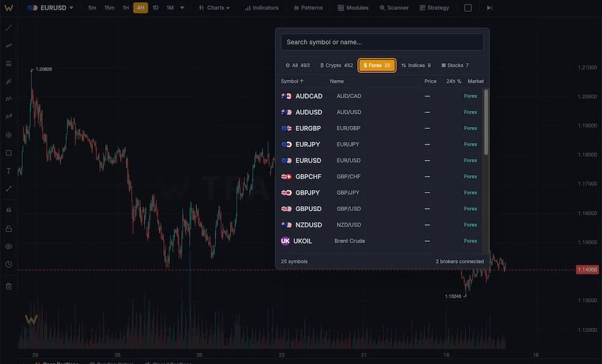
Task: Choose EURUSD row in symbol list
Action: (x=380, y=161)
